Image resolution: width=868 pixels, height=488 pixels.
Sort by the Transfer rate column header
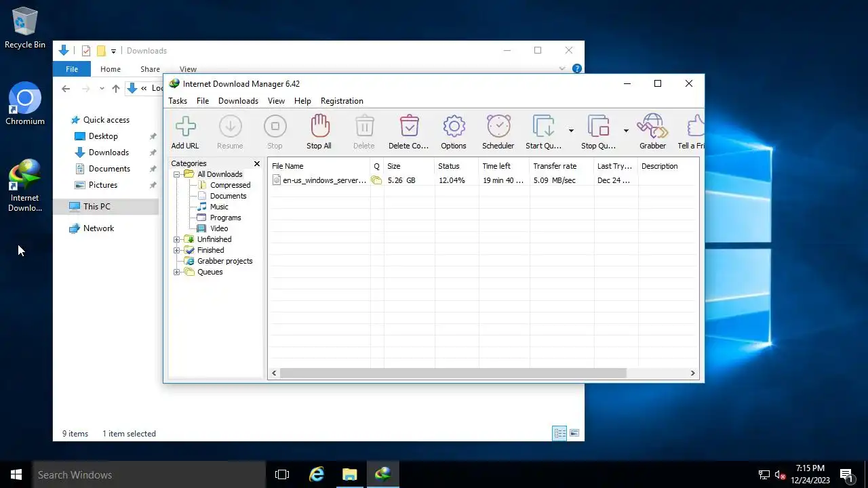pos(561,166)
